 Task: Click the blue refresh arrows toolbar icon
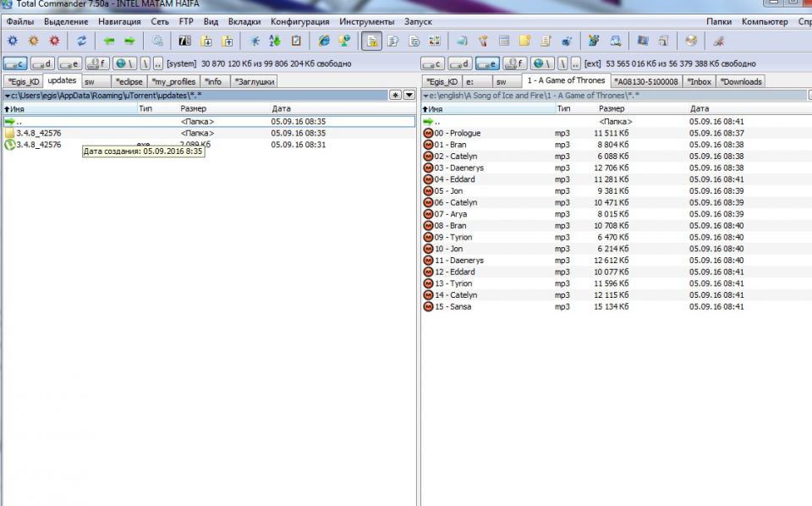[x=81, y=41]
